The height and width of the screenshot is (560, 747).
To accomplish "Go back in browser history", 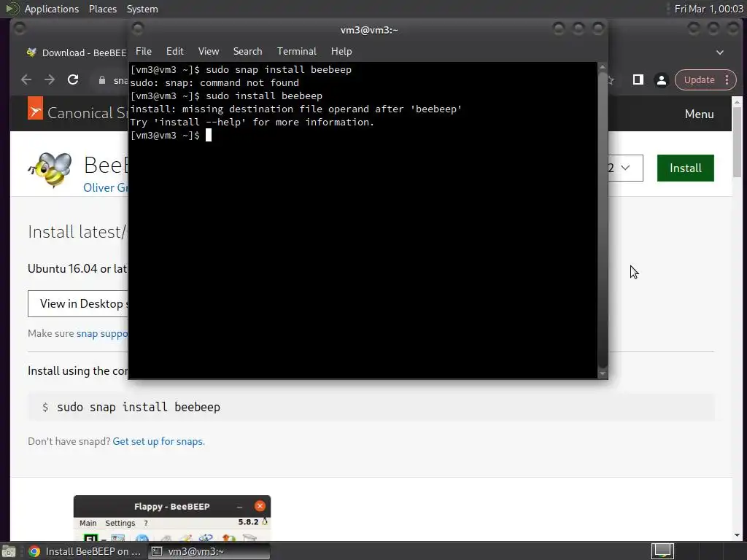I will [x=26, y=79].
